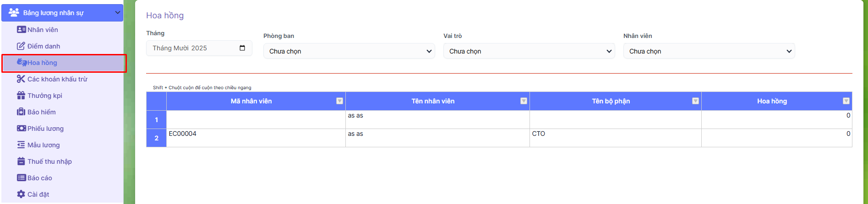
Task: Click the scissors icon for Các khoản khấu trừ
Action: [x=21, y=79]
